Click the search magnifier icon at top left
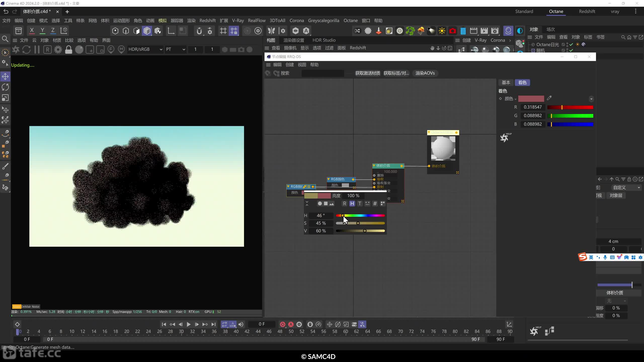Screen dimensions: 644x362 pos(5,39)
